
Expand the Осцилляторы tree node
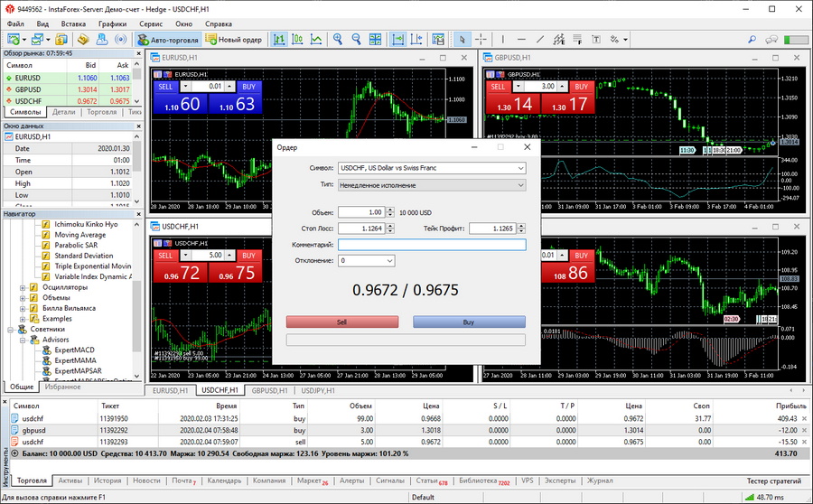[x=22, y=287]
